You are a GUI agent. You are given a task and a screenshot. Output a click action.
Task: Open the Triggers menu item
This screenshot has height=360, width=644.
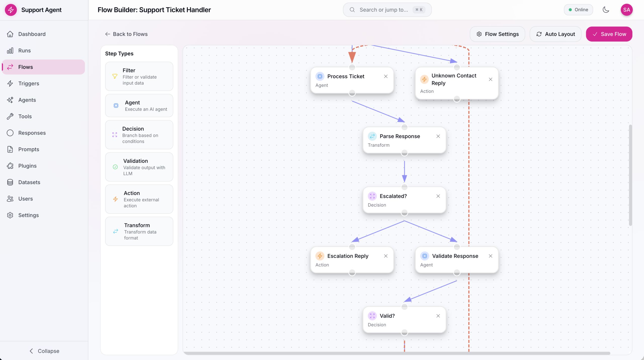[x=44, y=84]
